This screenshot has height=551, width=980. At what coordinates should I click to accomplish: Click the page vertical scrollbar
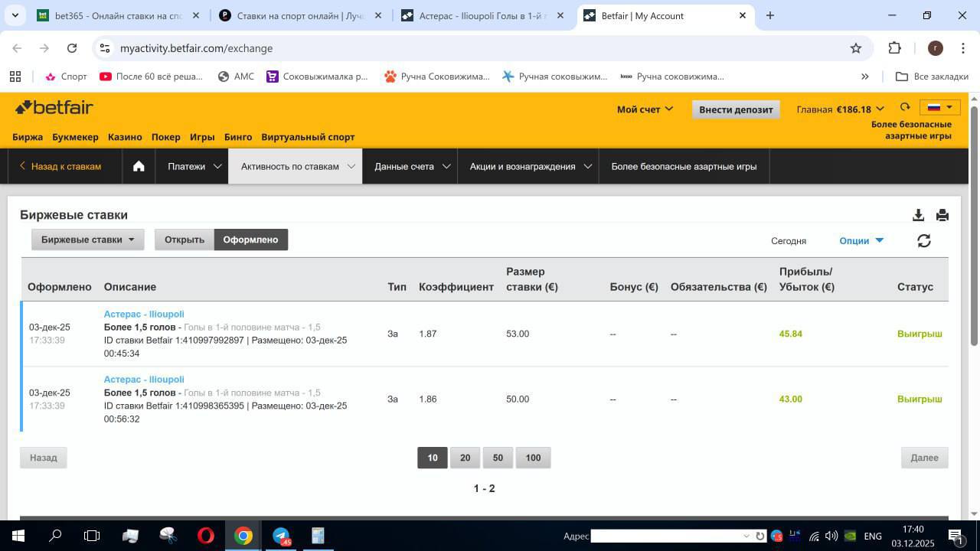pyautogui.click(x=974, y=230)
